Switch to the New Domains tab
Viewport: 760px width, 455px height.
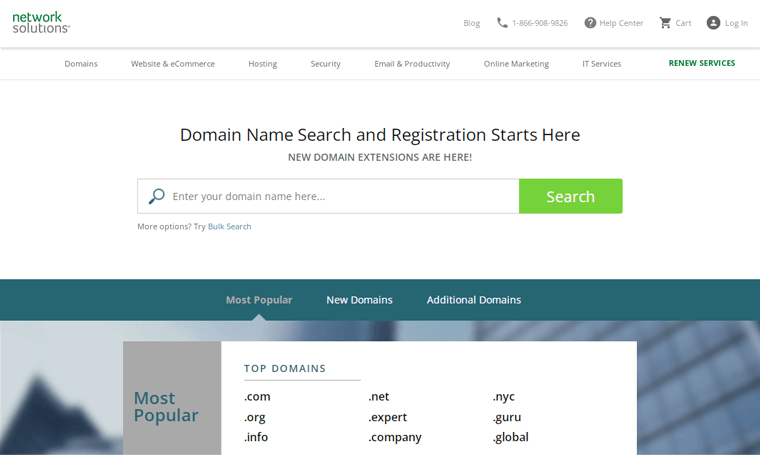pos(359,300)
